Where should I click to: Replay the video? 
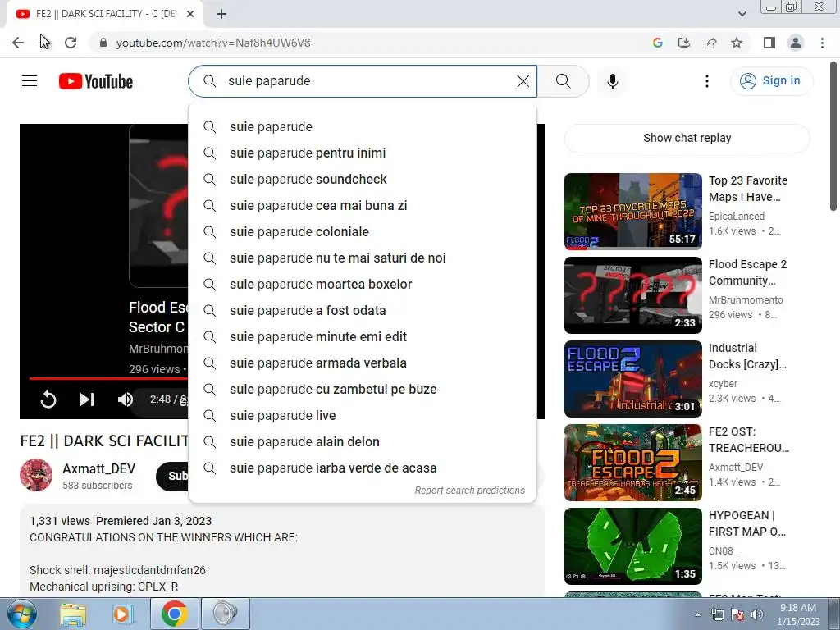[x=48, y=399]
